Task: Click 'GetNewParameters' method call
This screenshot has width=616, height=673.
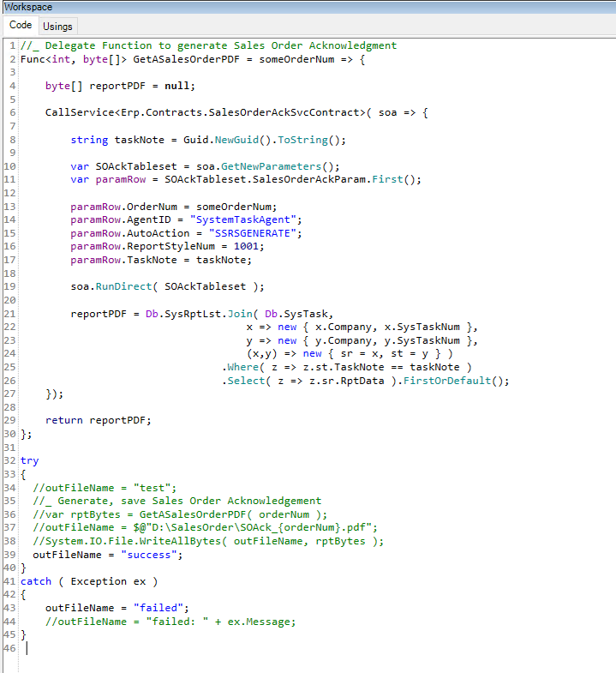Action: pyautogui.click(x=271, y=166)
